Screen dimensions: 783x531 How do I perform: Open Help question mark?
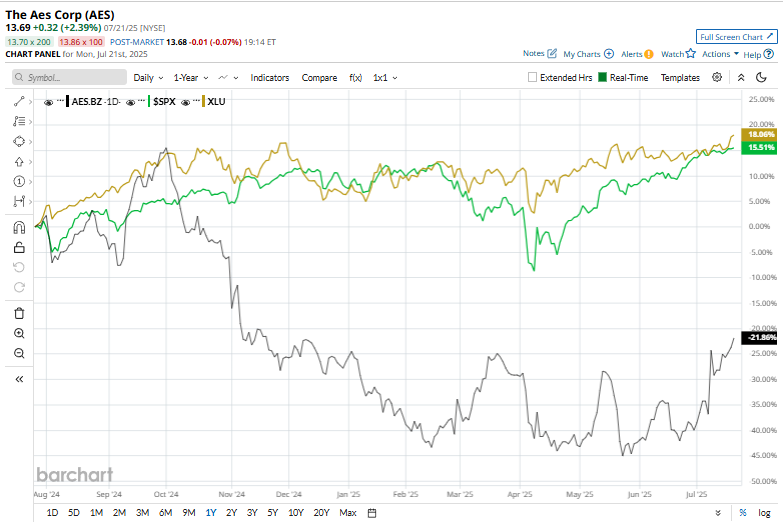(x=769, y=54)
